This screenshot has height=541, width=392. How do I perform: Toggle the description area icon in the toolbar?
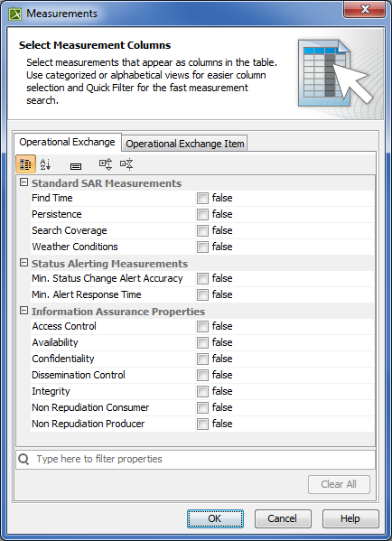[76, 167]
